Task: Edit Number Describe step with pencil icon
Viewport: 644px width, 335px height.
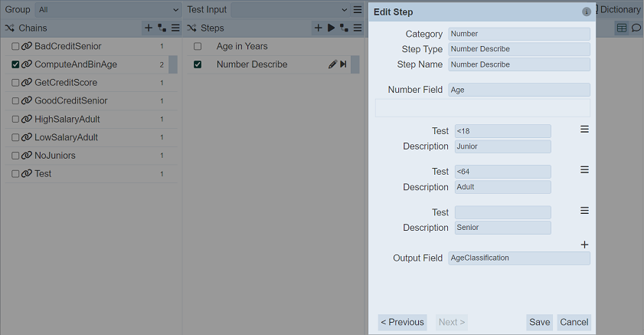Action: click(x=332, y=64)
